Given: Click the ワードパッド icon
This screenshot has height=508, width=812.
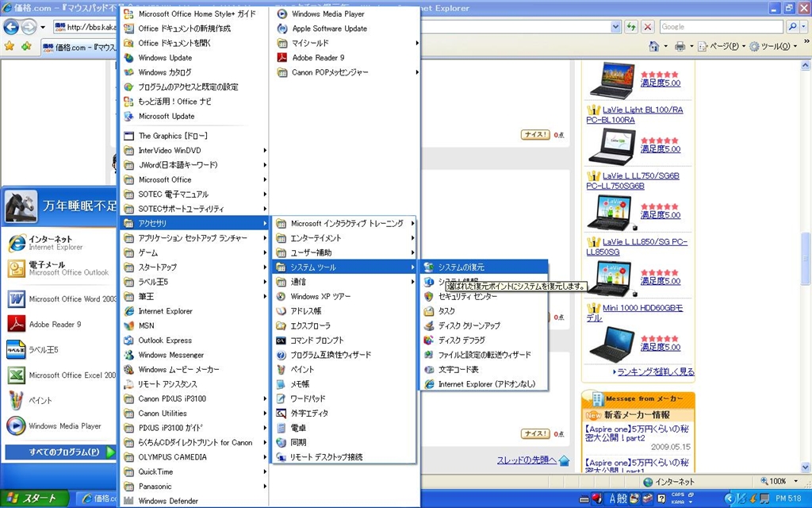Looking at the screenshot, I should pyautogui.click(x=281, y=398).
